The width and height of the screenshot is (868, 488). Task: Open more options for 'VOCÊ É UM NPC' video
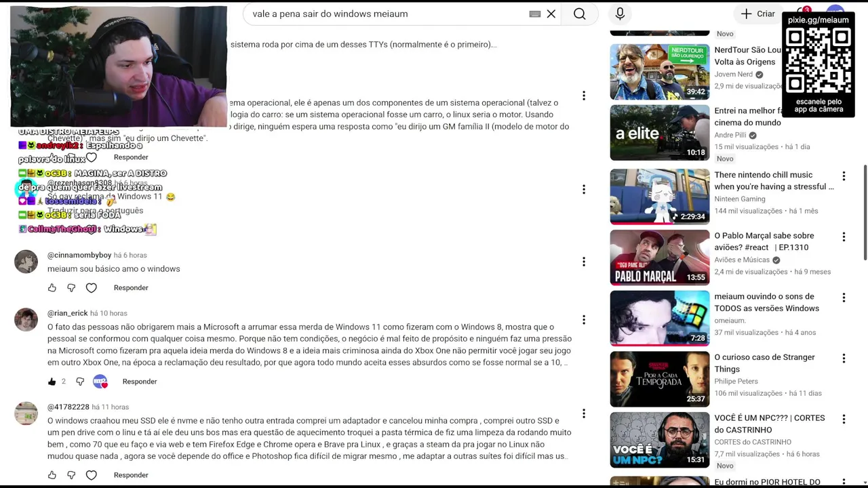click(x=844, y=420)
